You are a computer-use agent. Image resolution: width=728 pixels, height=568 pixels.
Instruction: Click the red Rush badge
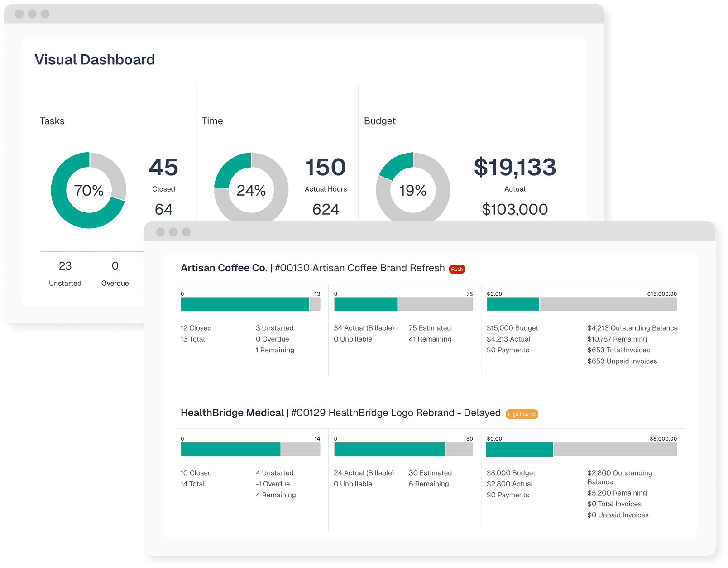click(457, 269)
